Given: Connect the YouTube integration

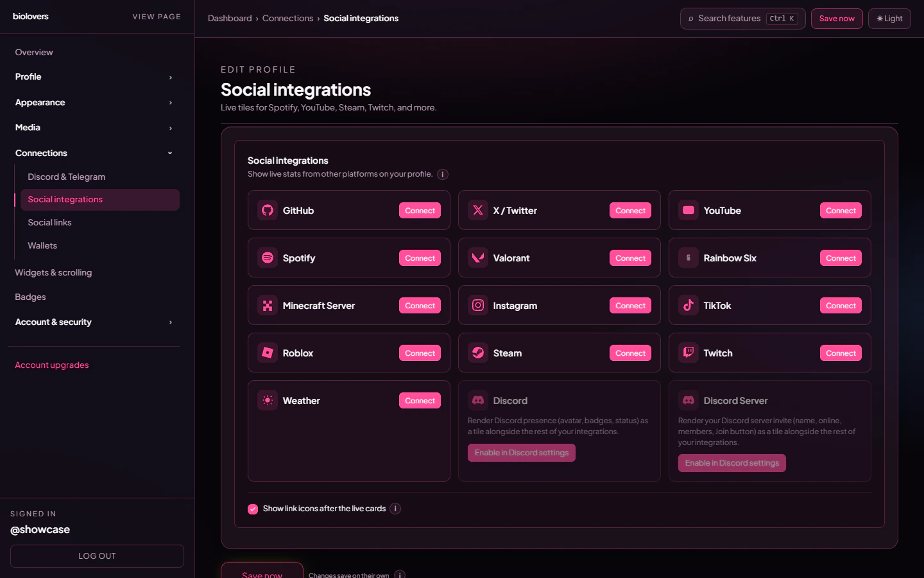Looking at the screenshot, I should point(841,210).
